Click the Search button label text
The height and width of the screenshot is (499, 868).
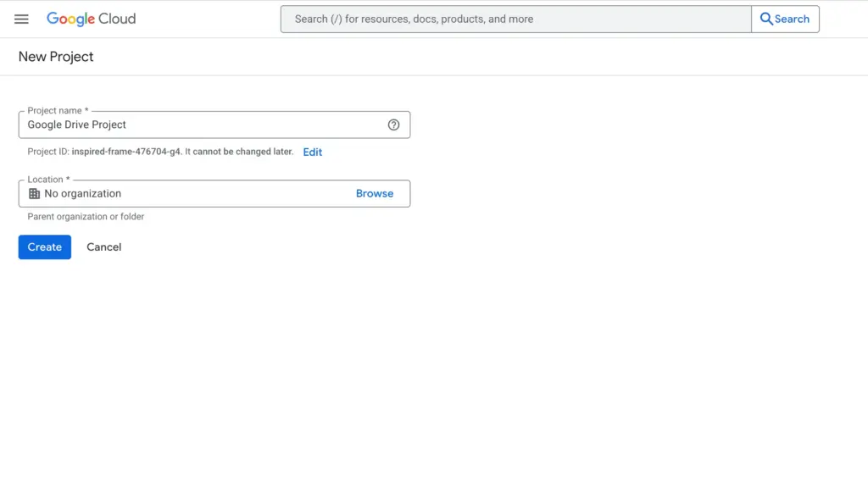pos(792,19)
